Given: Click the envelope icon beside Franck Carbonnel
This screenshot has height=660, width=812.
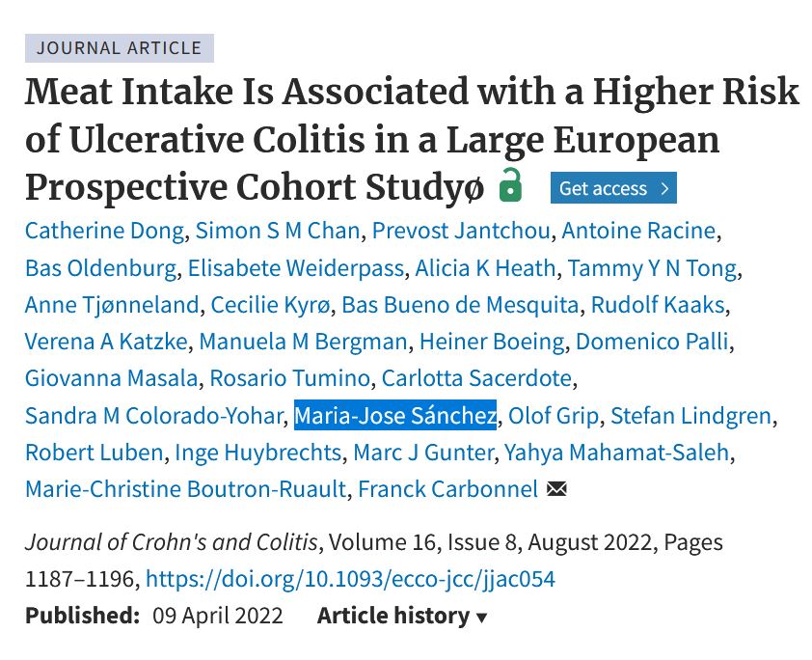Looking at the screenshot, I should tap(556, 489).
